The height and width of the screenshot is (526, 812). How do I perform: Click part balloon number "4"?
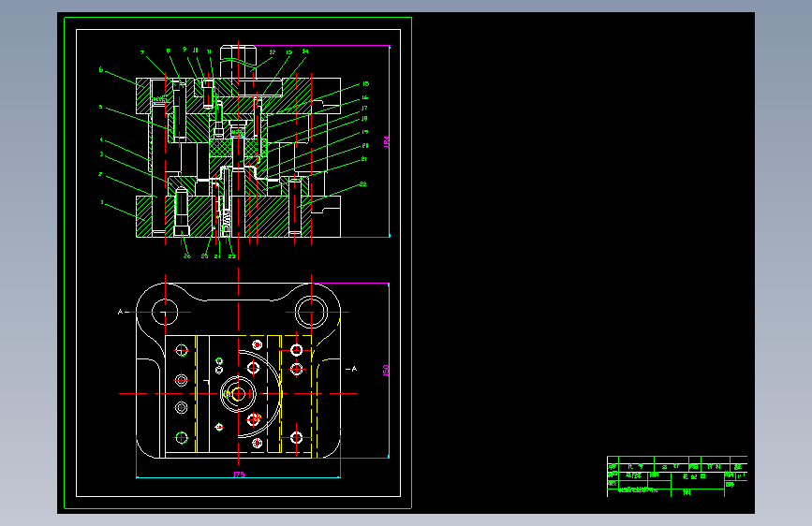101,139
